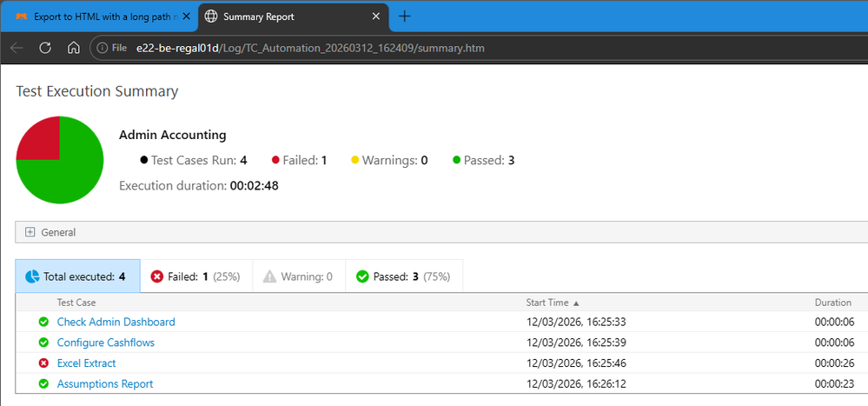
Task: Click the browser home icon
Action: [74, 48]
